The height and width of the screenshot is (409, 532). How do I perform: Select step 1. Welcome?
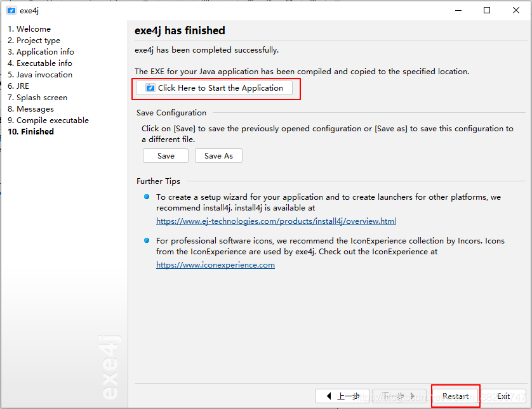[x=29, y=29]
